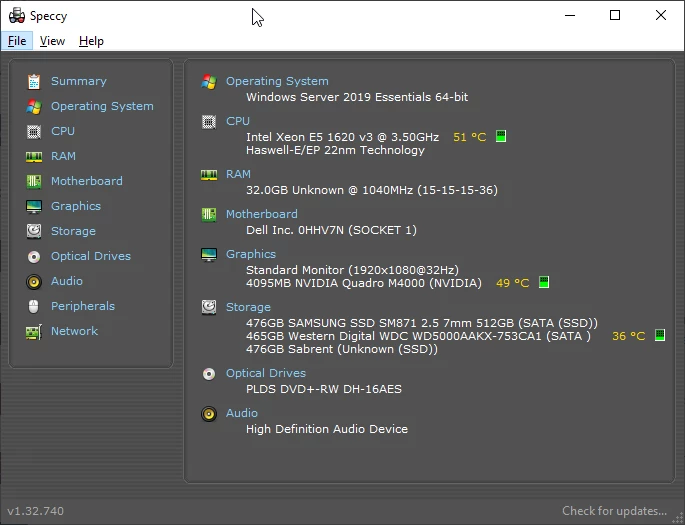Image resolution: width=685 pixels, height=525 pixels.
Task: Select Peripherals label in the sidebar
Action: pyautogui.click(x=83, y=306)
